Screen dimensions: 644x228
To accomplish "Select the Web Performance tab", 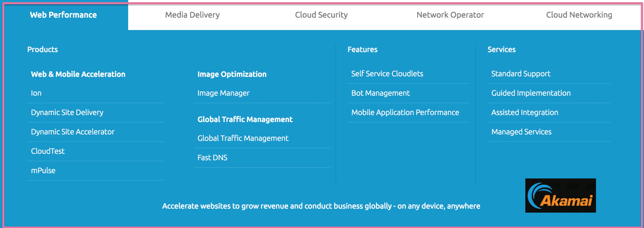I will pyautogui.click(x=64, y=15).
